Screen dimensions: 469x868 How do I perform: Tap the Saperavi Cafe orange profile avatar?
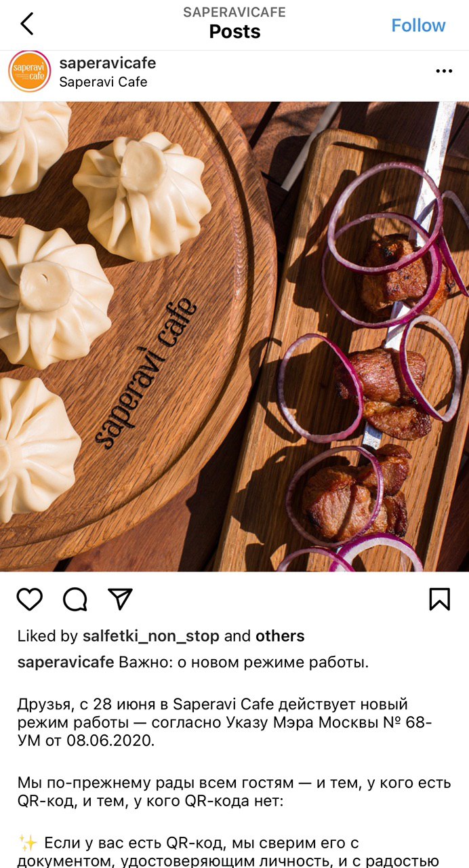click(29, 71)
